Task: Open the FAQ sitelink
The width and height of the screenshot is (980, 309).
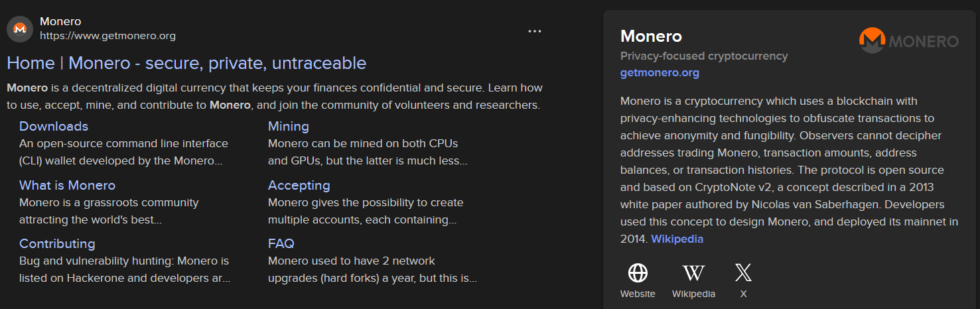Action: click(281, 243)
